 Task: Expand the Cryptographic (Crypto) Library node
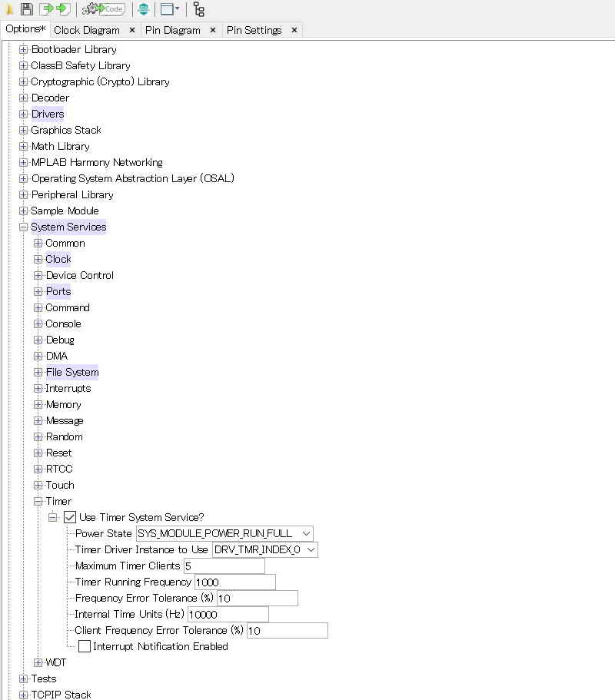[23, 81]
